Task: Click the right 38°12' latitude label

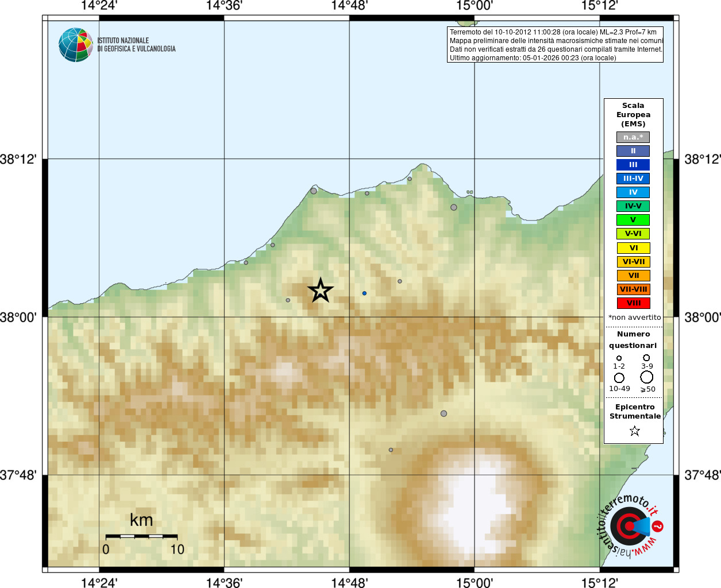Action: (703, 159)
